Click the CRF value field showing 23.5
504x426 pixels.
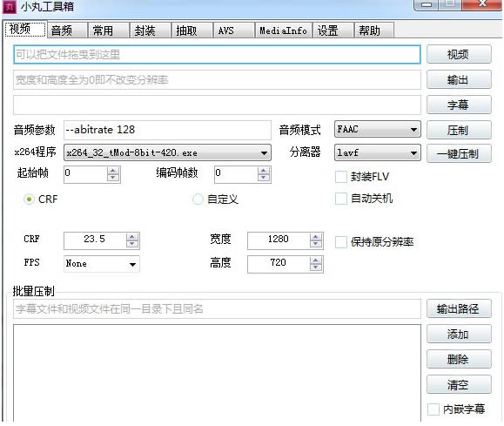click(95, 240)
